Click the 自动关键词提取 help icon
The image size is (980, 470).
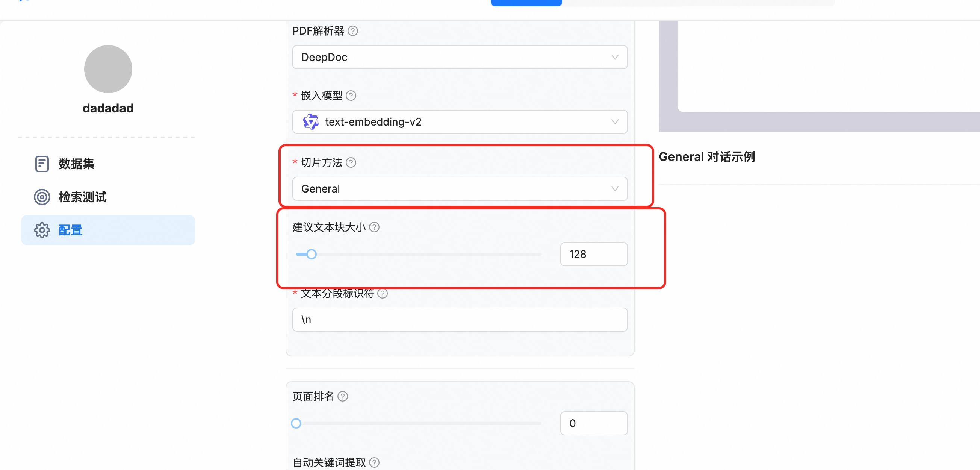[374, 462]
